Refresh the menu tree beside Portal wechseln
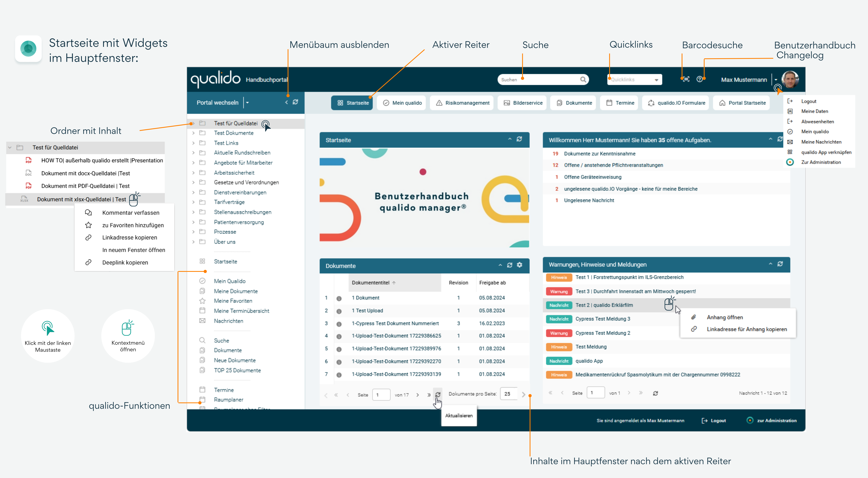Screen dimensions: 868x478 (295, 102)
